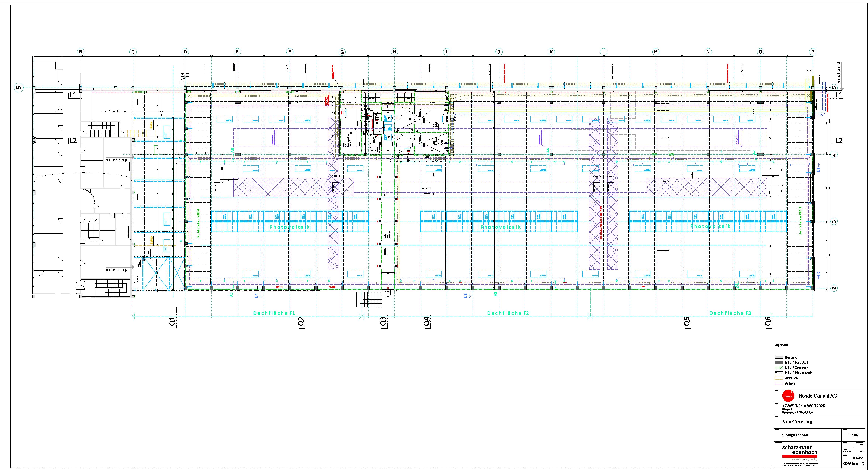Click grid axis bubble L at top

pyautogui.click(x=604, y=52)
